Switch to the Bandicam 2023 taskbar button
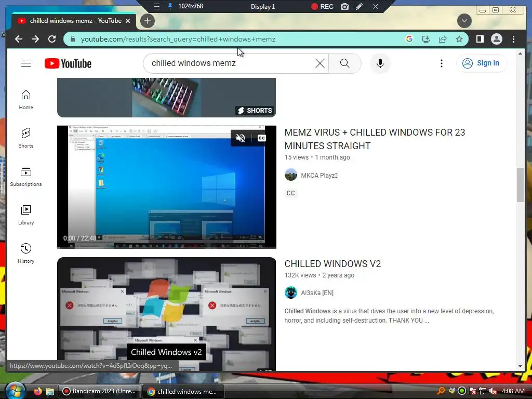This screenshot has height=399, width=532. pos(99,391)
